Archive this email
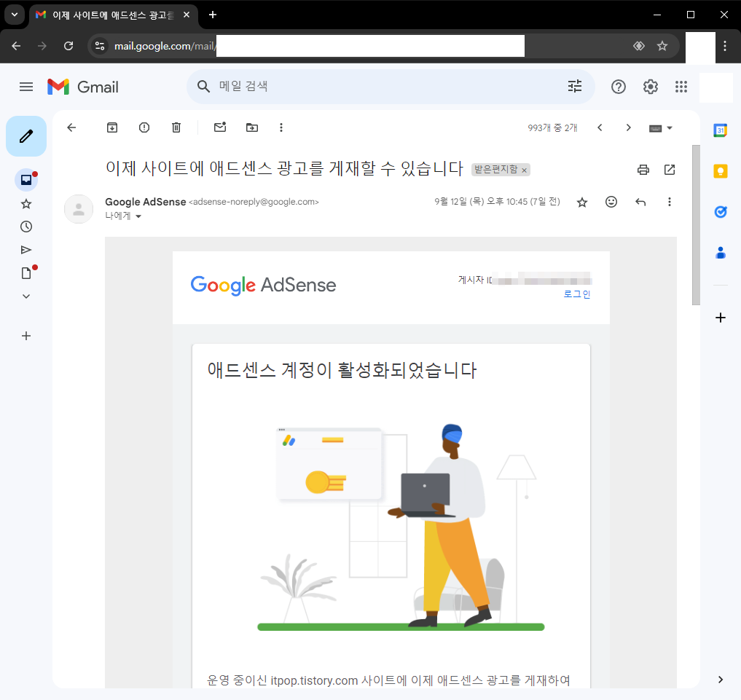 pos(112,127)
